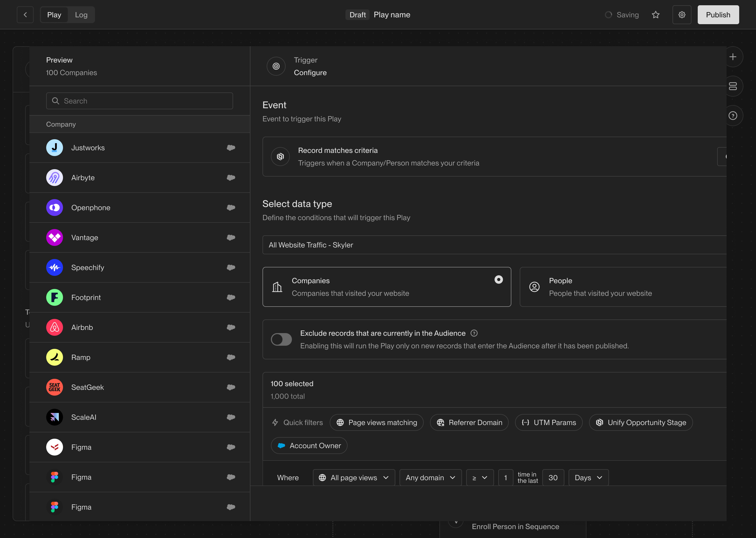
Task: Toggle Exclude records currently in Audience
Action: click(x=281, y=339)
